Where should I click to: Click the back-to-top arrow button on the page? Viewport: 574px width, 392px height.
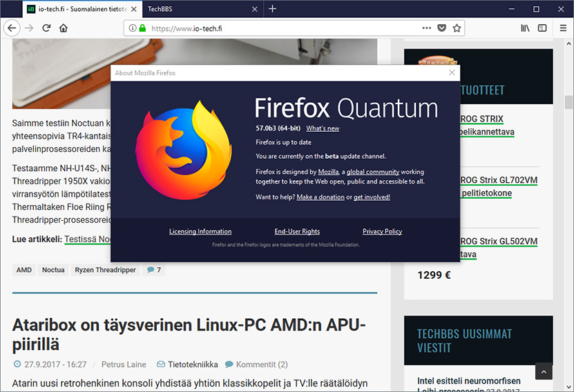[544, 371]
